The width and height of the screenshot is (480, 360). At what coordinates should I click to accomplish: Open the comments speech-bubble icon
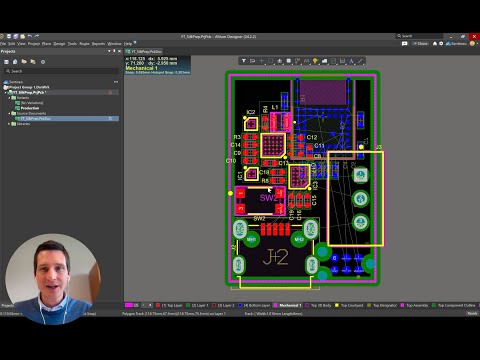[x=405, y=44]
